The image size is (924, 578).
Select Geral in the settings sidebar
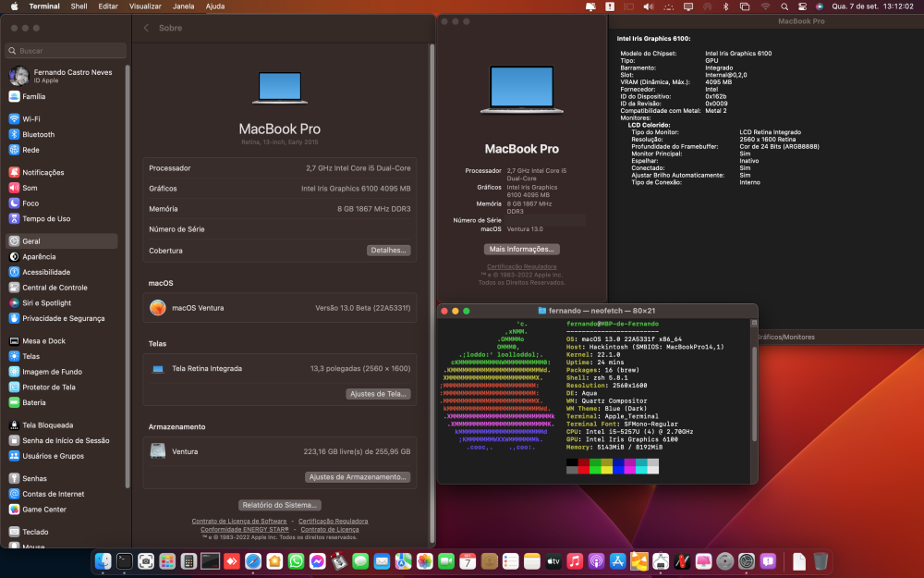click(62, 241)
